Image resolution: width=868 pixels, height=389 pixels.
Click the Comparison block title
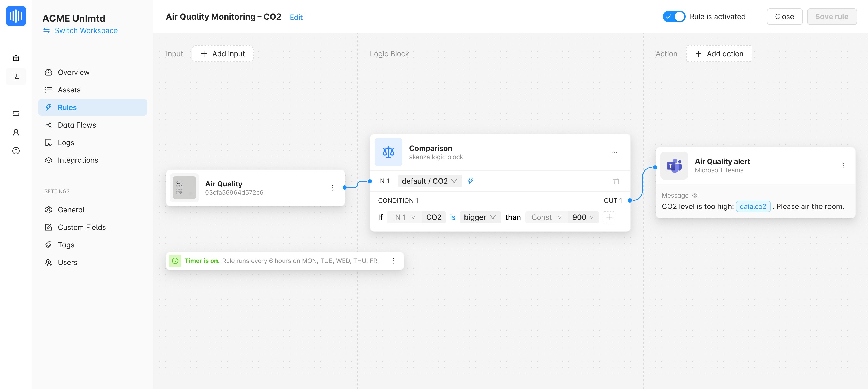[x=430, y=148]
